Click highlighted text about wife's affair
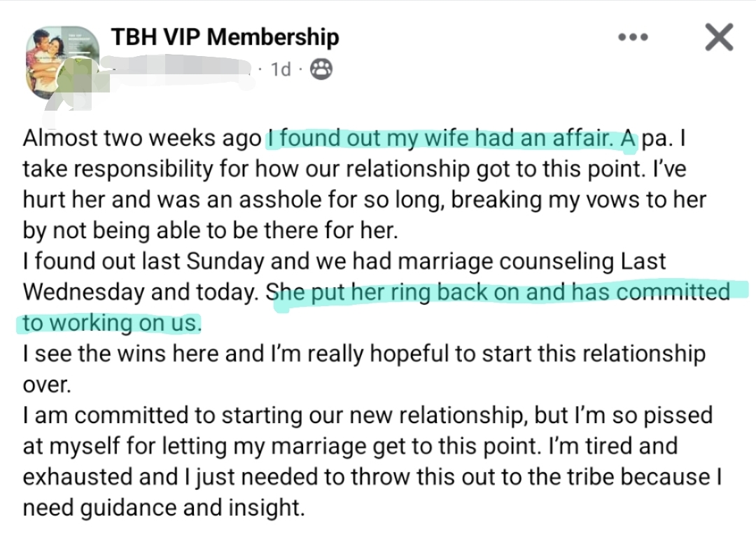Screen dimensions: 756x545 (451, 139)
